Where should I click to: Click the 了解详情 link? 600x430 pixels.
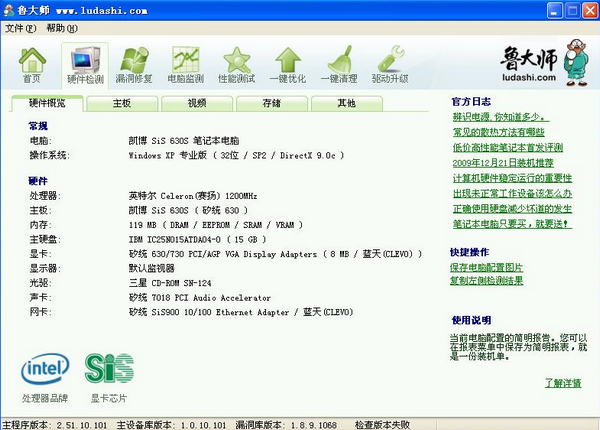[563, 383]
